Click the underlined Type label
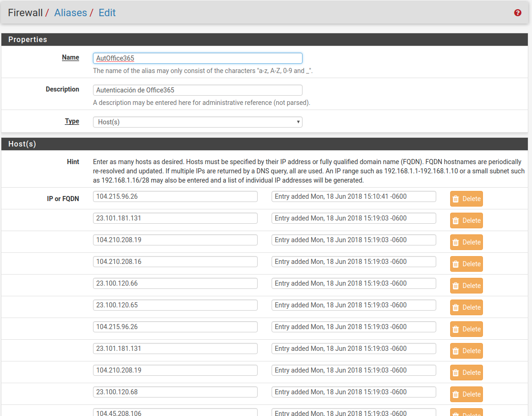Image resolution: width=532 pixels, height=416 pixels. coord(72,122)
